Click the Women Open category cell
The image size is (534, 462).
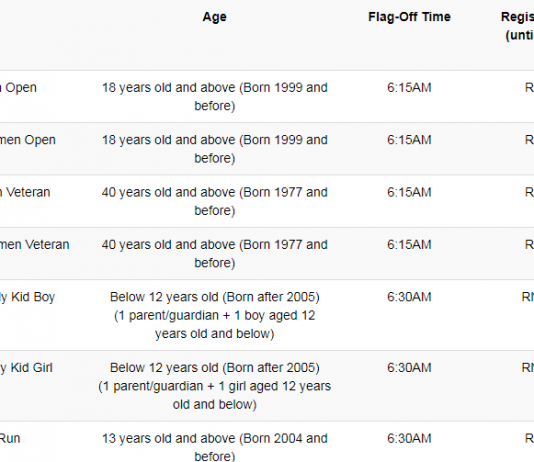pyautogui.click(x=28, y=140)
